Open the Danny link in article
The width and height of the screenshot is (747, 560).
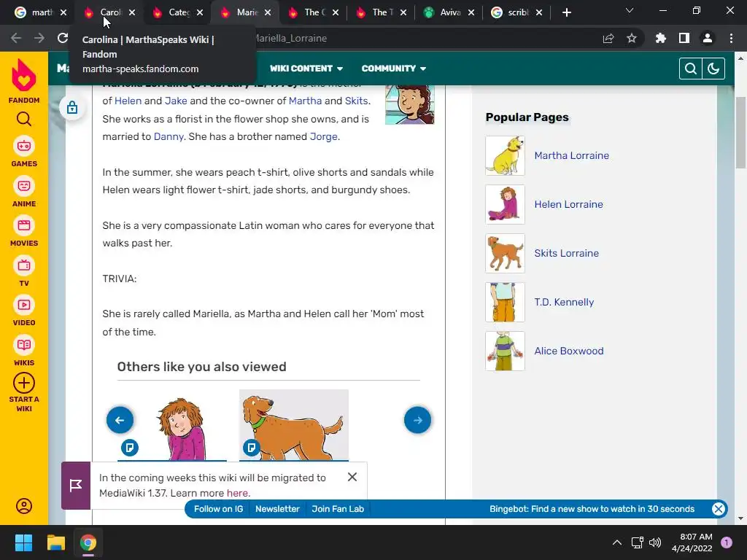[x=169, y=136]
